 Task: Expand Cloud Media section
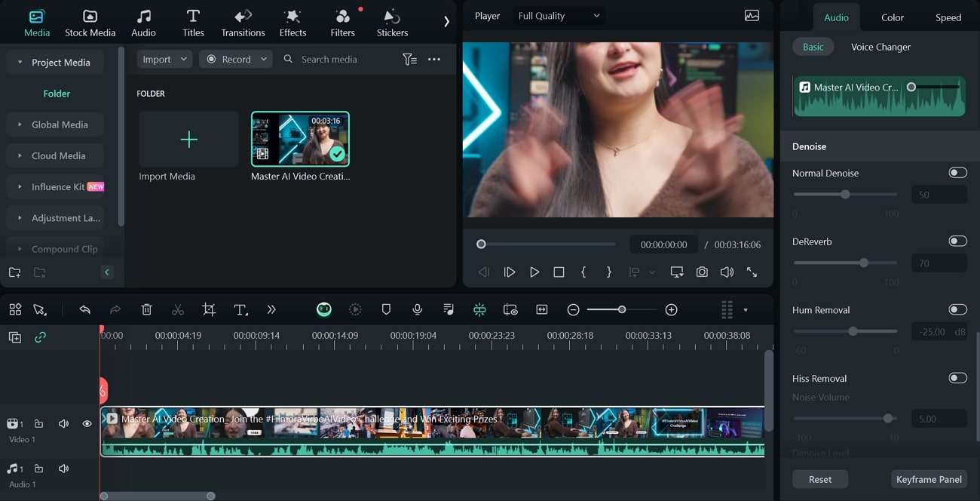20,155
